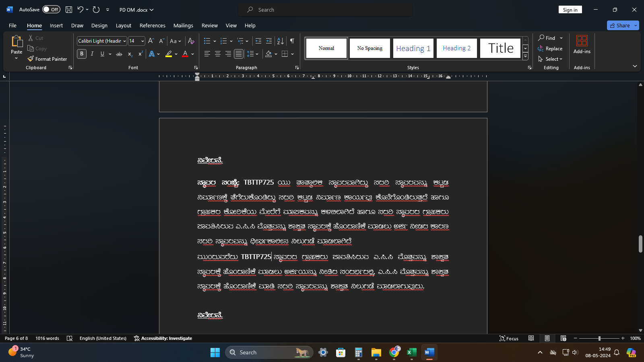Switch to Layout tab

coord(124,25)
